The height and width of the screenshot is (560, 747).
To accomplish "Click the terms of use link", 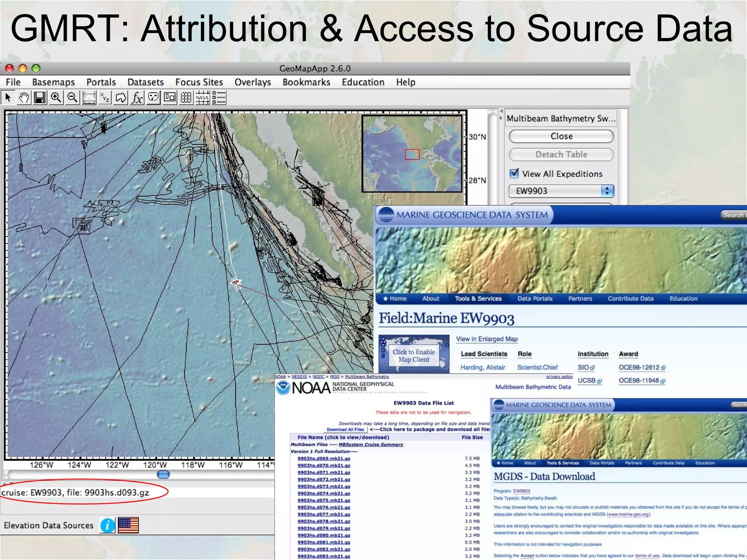I will tap(647, 556).
